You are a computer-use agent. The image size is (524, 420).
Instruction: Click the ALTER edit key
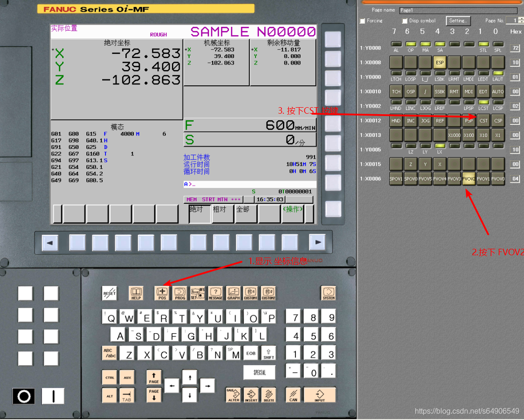coord(234,395)
